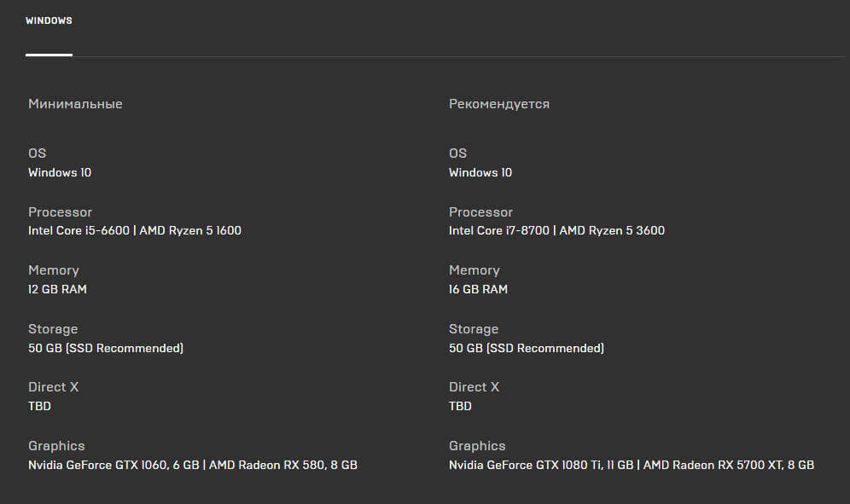The image size is (850, 504).
Task: Click the Минимальные column heading
Action: (75, 104)
